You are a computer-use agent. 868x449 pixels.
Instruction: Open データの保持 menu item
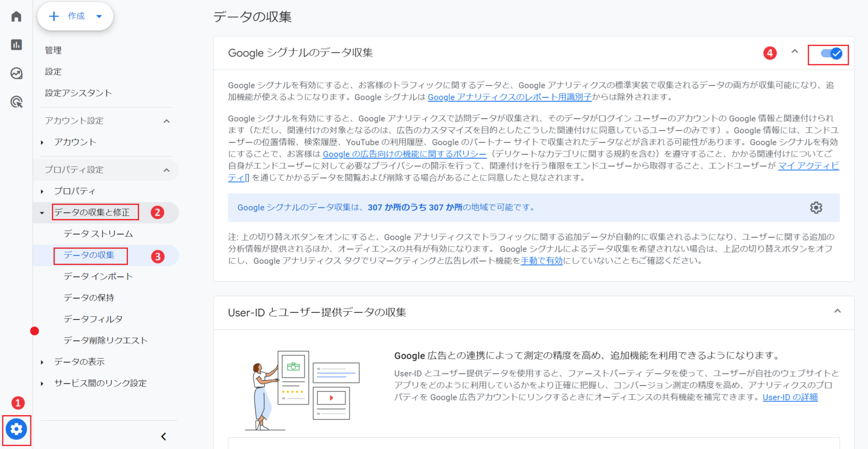coord(89,298)
